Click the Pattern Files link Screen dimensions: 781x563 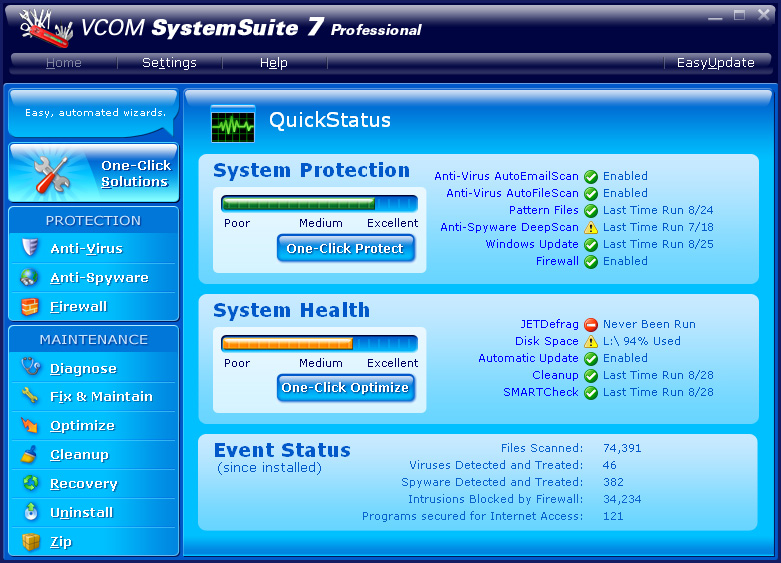point(543,210)
